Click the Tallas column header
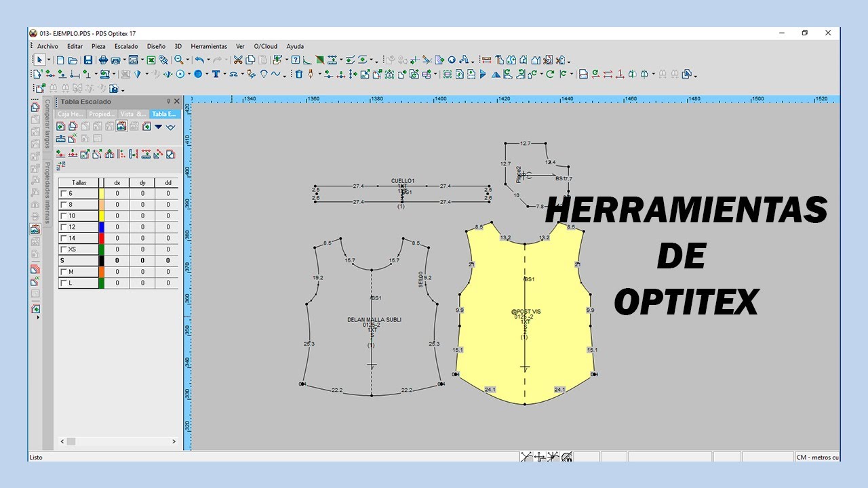 click(x=79, y=182)
